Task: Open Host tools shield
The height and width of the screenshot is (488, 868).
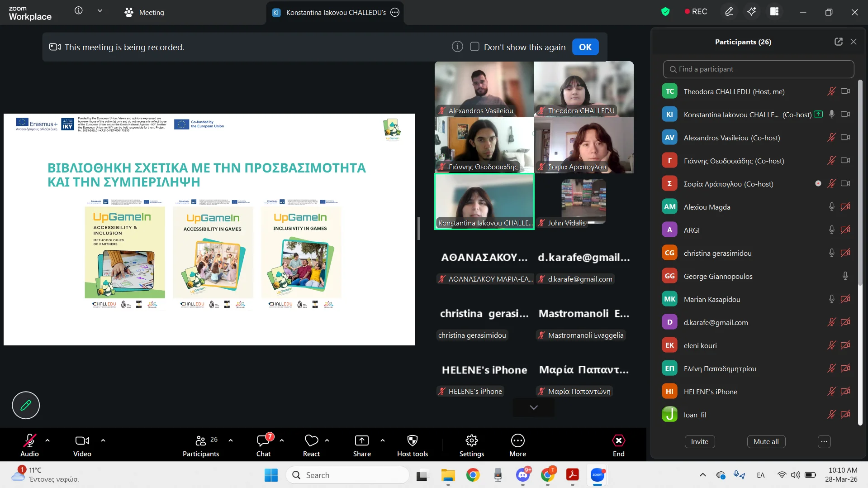Action: [x=413, y=445]
